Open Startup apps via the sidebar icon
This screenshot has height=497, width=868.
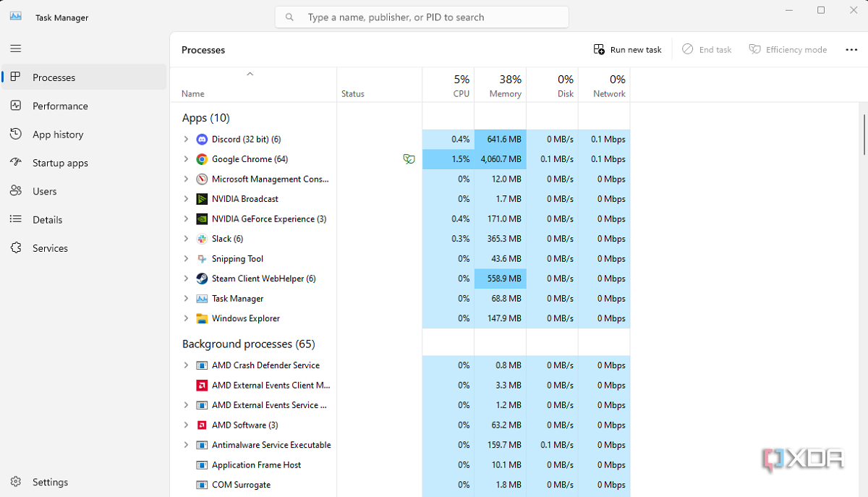15,162
